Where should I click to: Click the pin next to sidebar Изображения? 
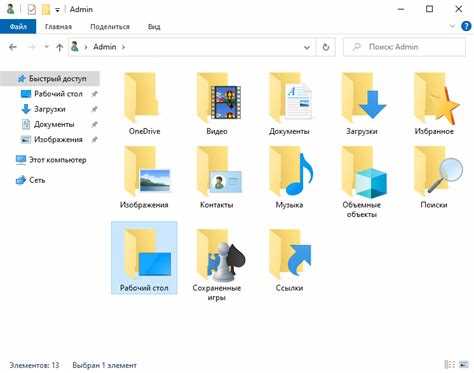point(94,139)
